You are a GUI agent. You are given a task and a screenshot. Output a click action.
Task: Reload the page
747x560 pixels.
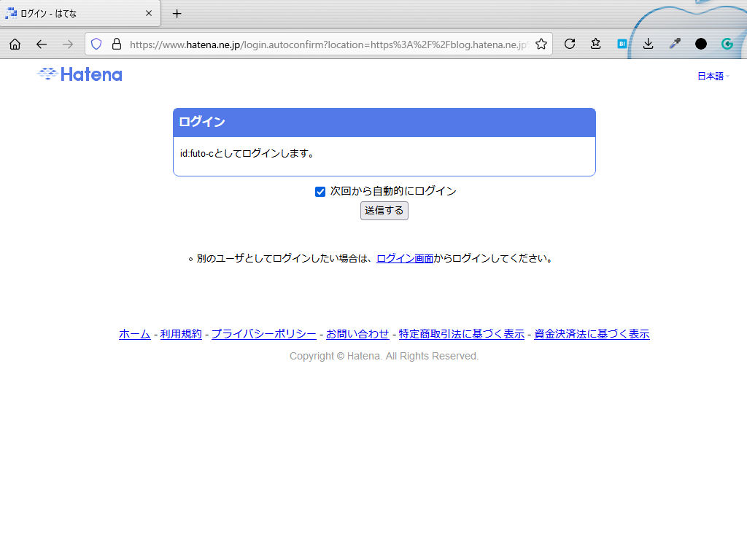569,44
